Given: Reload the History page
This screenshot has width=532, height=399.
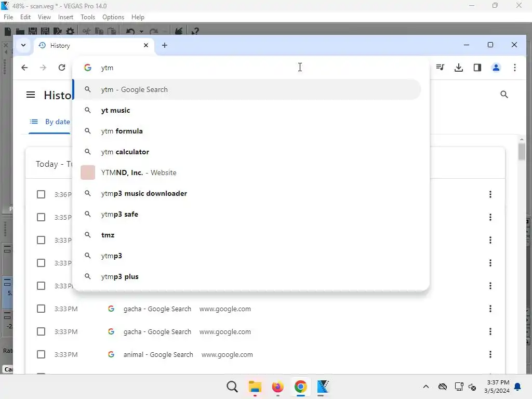Looking at the screenshot, I should (62, 68).
